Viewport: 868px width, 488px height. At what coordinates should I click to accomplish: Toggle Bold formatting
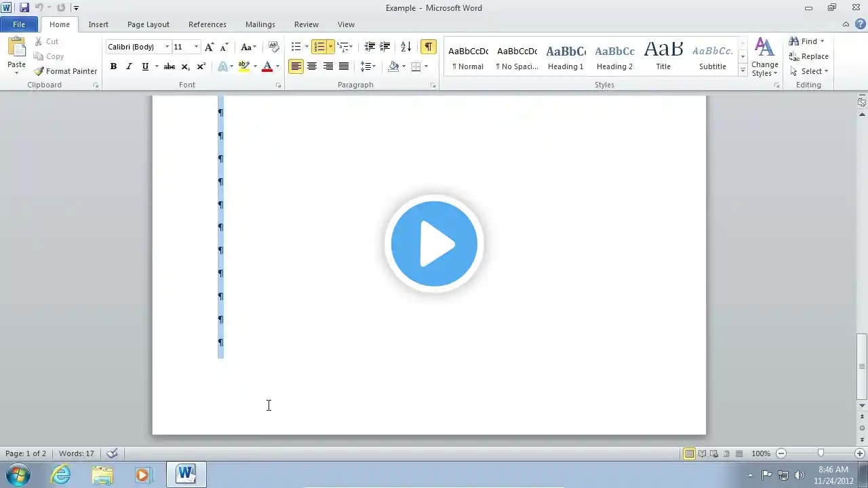pyautogui.click(x=113, y=66)
